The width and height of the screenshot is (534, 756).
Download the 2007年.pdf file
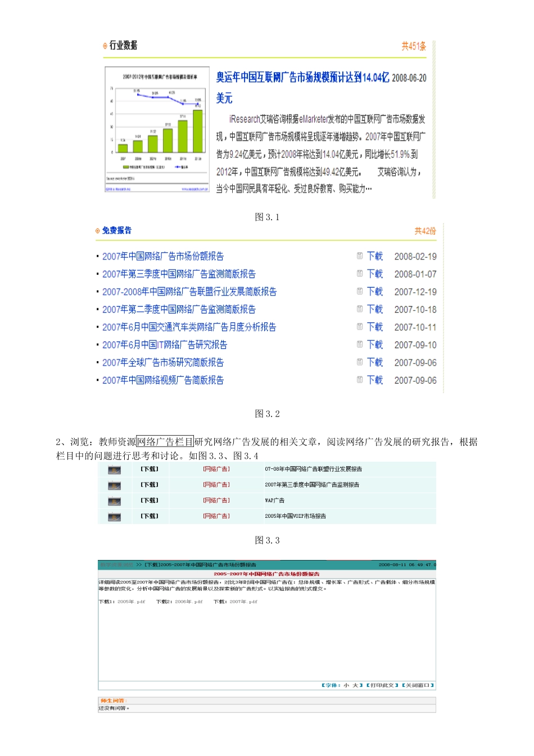243,602
